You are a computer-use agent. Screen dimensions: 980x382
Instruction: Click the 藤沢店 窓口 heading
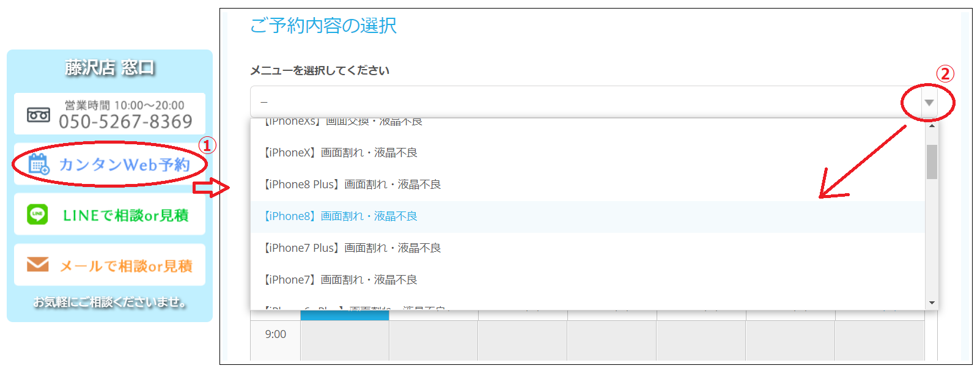(x=110, y=68)
